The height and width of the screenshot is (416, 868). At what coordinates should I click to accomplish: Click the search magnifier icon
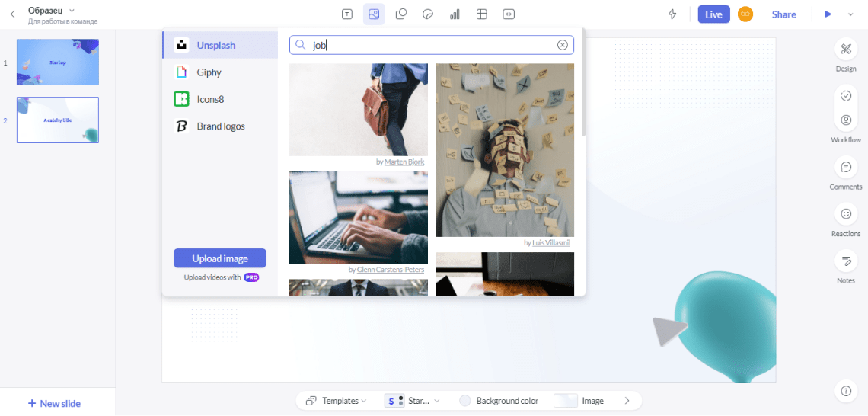[300, 46]
